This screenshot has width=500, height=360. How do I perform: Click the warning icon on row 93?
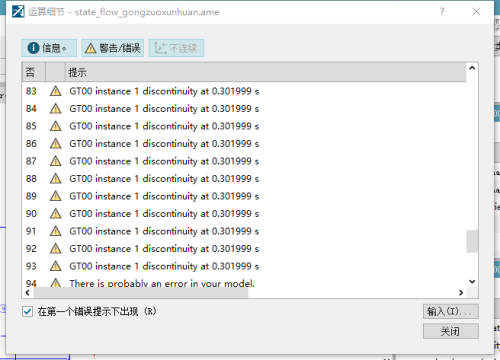click(x=55, y=266)
